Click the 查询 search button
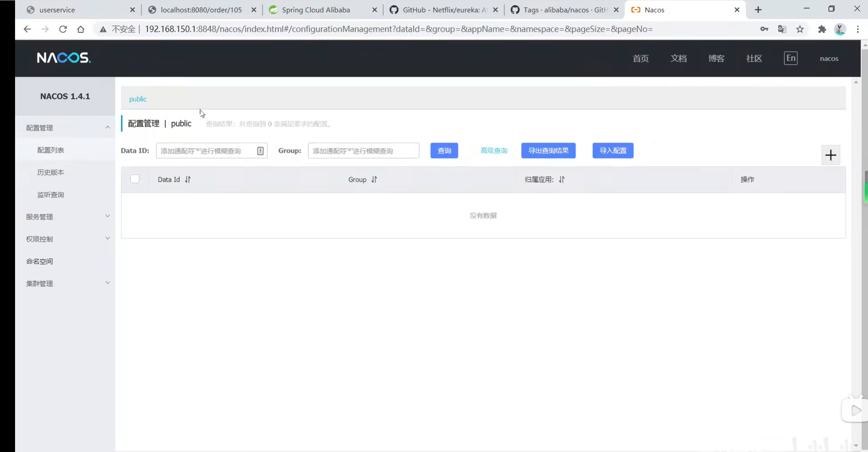The width and height of the screenshot is (868, 452). [444, 151]
